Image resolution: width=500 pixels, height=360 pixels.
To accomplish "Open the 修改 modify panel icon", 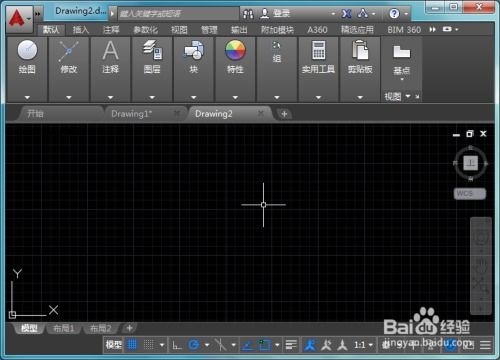I will tap(69, 51).
